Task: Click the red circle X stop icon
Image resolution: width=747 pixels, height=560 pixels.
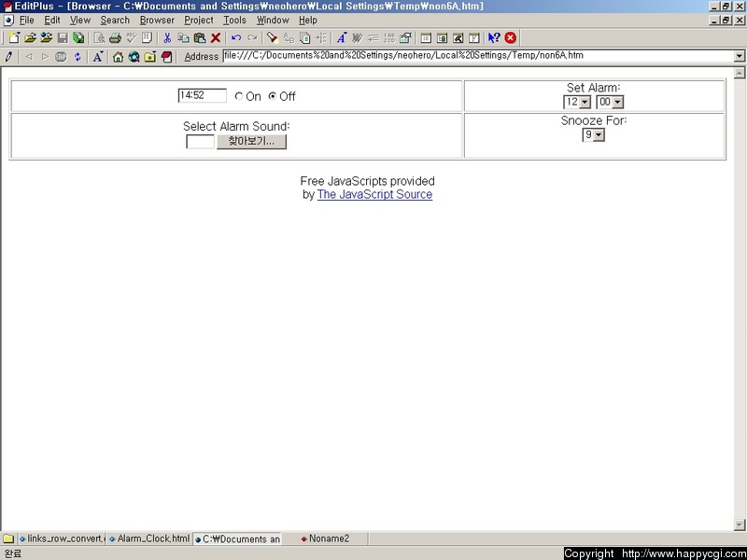Action: [510, 37]
